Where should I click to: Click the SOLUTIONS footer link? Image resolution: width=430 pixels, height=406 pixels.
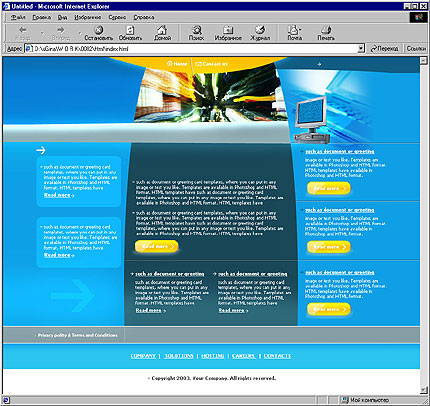tap(179, 356)
